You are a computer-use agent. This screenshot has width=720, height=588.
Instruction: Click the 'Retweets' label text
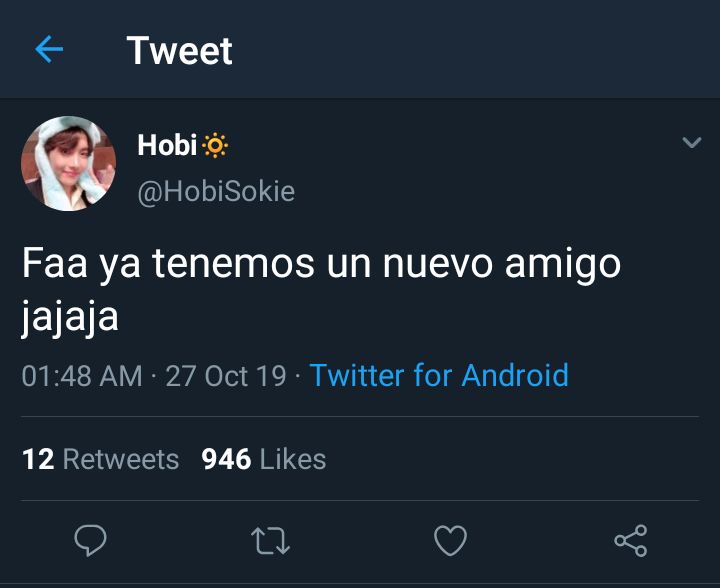[121, 459]
